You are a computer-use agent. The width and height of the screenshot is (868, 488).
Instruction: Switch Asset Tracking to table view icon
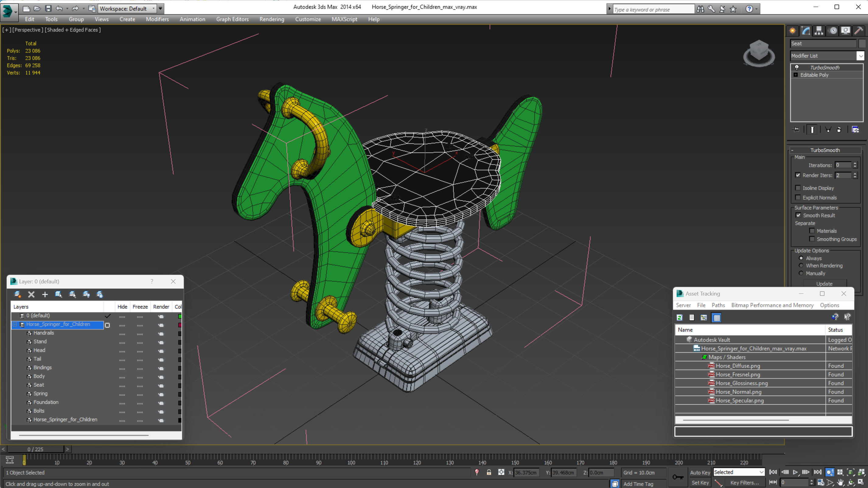(x=717, y=318)
